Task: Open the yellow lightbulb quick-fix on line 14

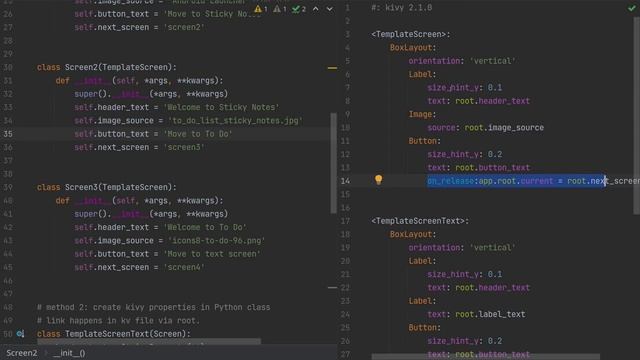Action: pos(378,180)
